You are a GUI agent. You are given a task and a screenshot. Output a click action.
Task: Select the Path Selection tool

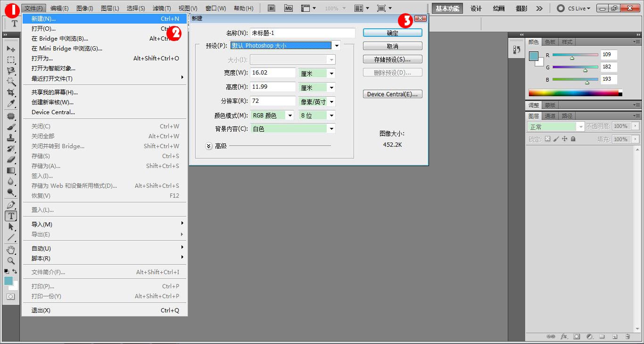pyautogui.click(x=11, y=227)
